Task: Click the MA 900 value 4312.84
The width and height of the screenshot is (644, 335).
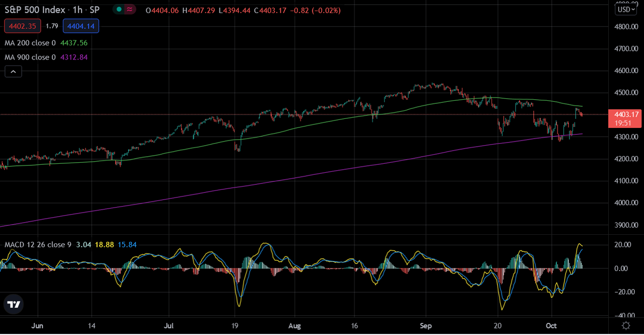Action: 74,57
